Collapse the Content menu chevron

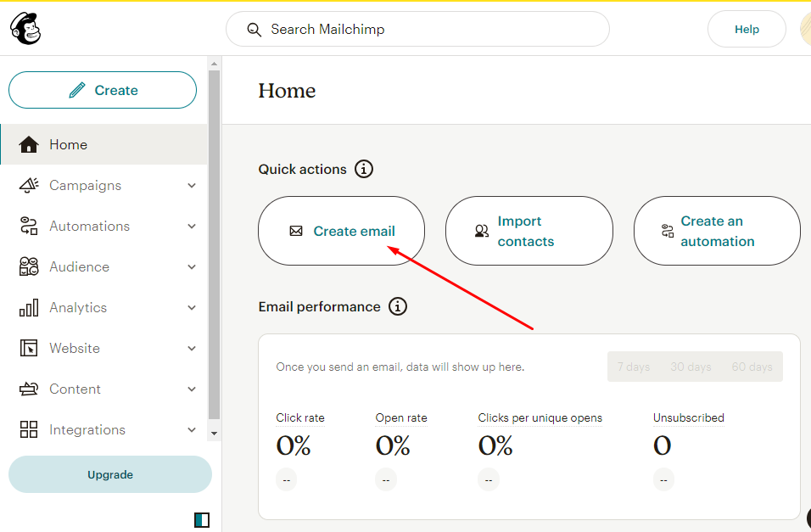click(x=191, y=389)
